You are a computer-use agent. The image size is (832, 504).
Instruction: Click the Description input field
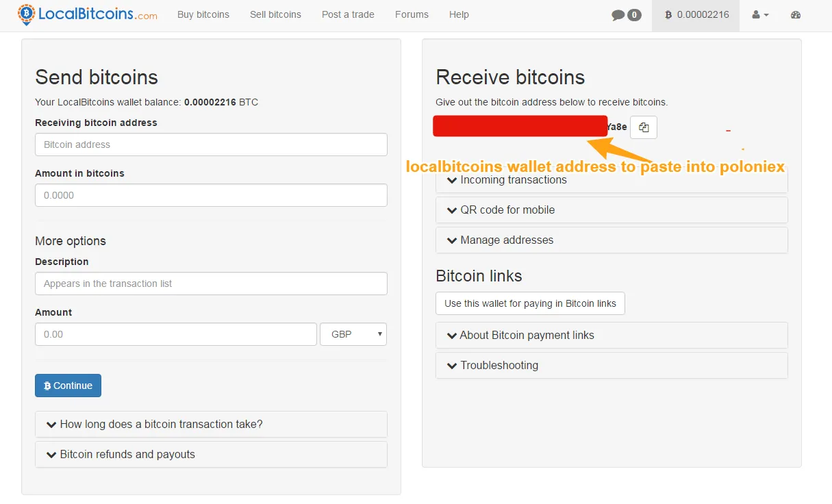click(x=211, y=283)
